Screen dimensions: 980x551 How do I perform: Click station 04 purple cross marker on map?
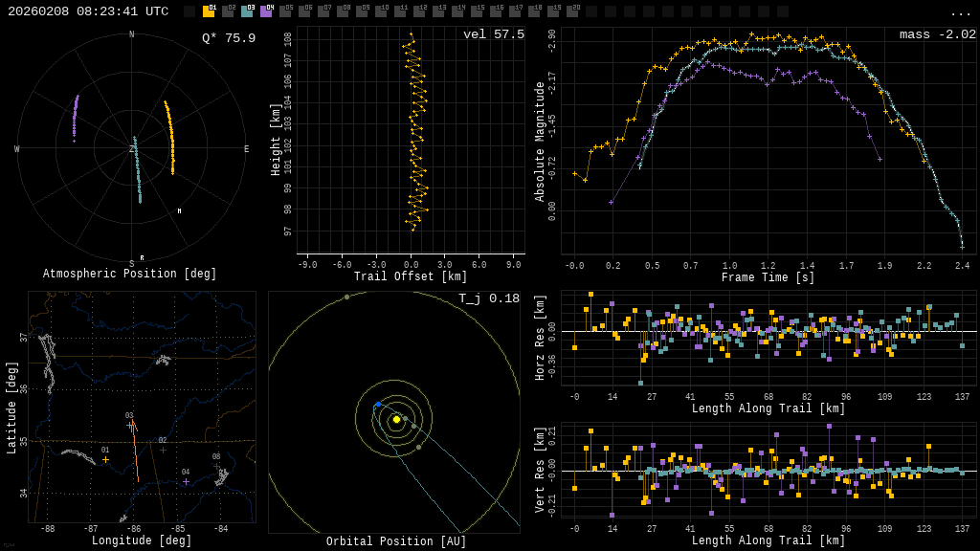(186, 481)
